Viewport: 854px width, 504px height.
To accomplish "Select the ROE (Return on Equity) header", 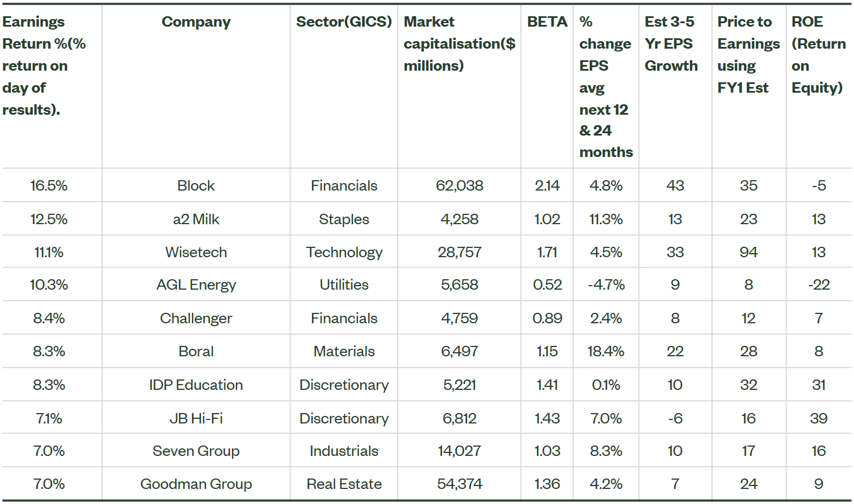I will point(818,54).
